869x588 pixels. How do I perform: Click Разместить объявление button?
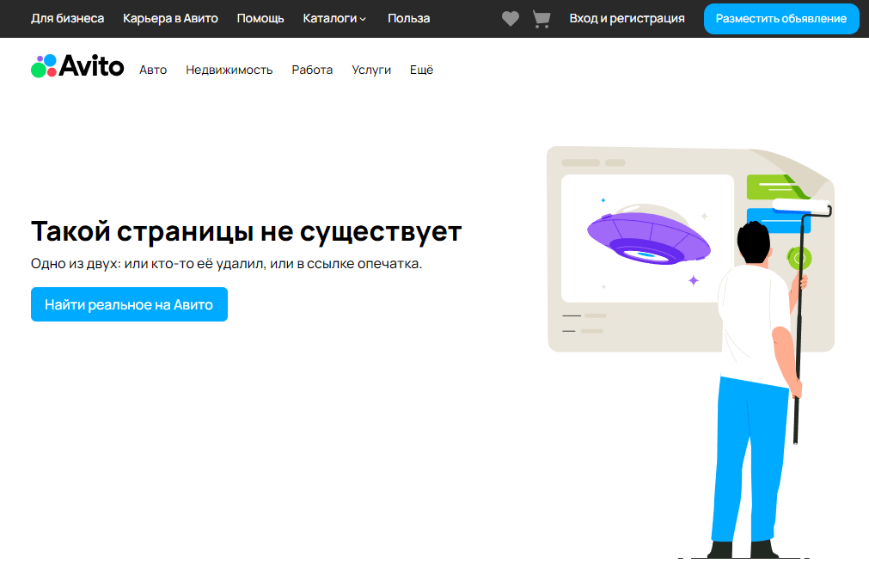pos(780,19)
